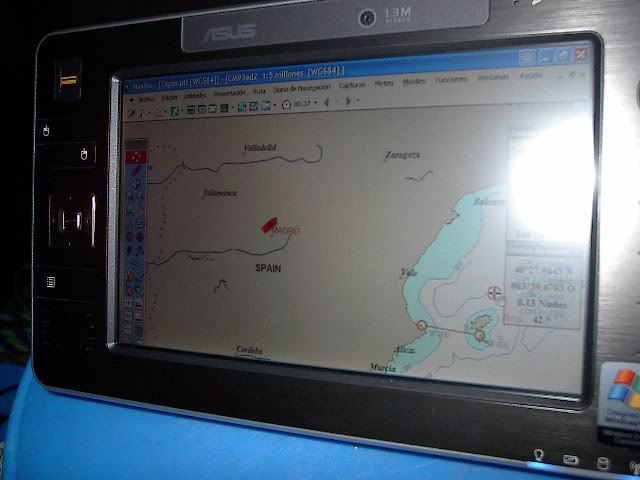Open the Archivo menu
This screenshot has width=640, height=480.
pos(146,98)
